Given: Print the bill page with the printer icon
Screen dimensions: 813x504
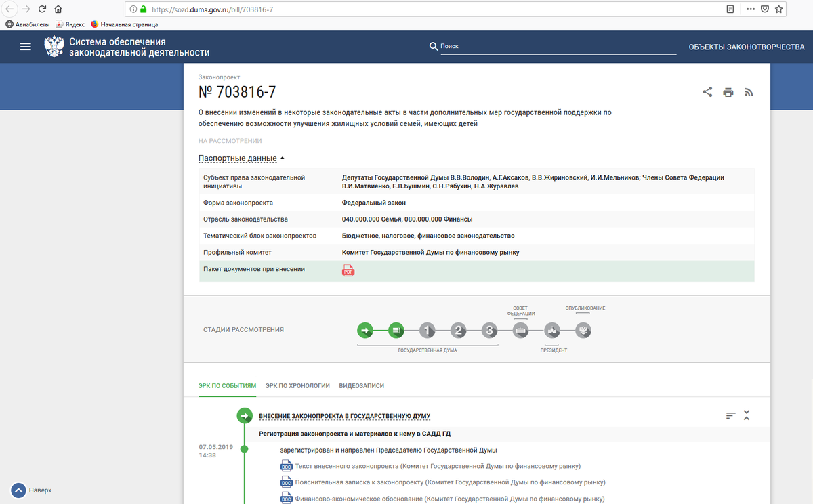Looking at the screenshot, I should point(728,92).
